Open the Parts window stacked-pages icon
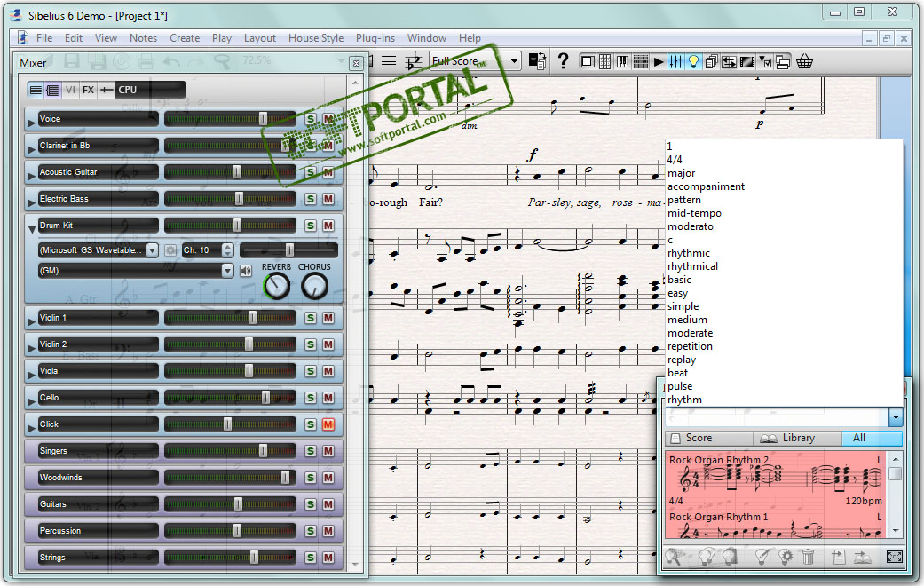The height and width of the screenshot is (586, 924). (711, 61)
